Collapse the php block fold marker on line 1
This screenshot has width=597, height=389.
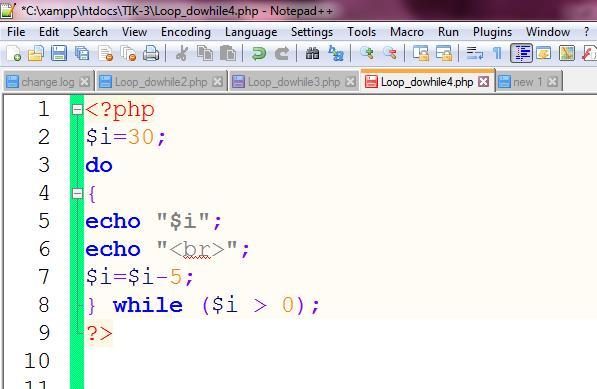click(x=77, y=110)
